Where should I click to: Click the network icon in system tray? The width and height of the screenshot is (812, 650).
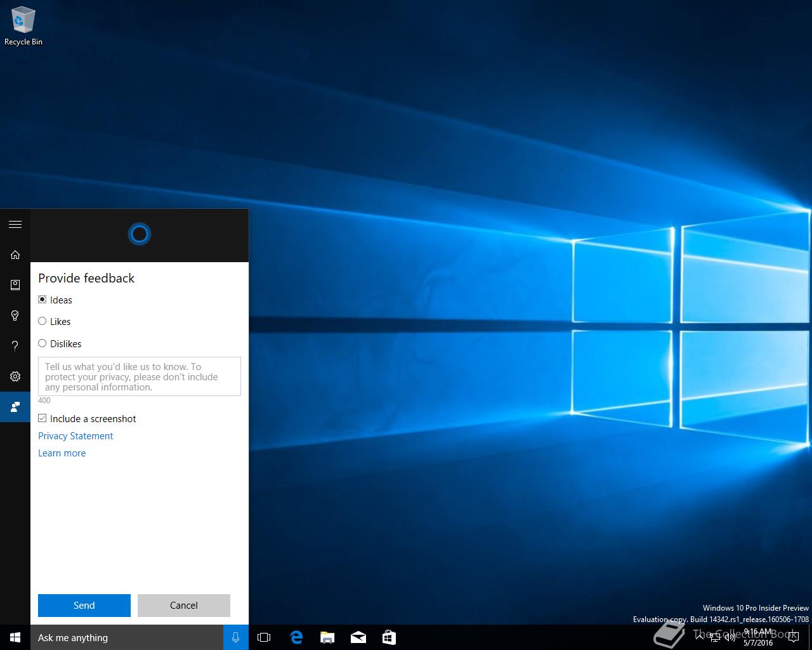coord(715,637)
